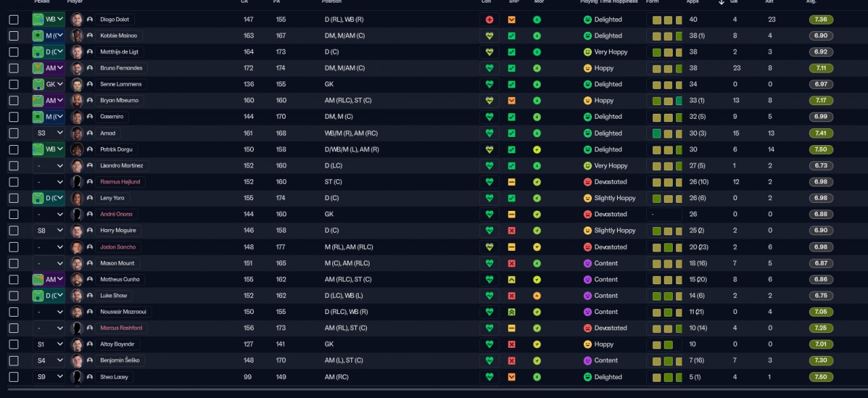Viewport: 868px width, 398px height.
Task: Click Amad's form squares
Action: click(666, 134)
